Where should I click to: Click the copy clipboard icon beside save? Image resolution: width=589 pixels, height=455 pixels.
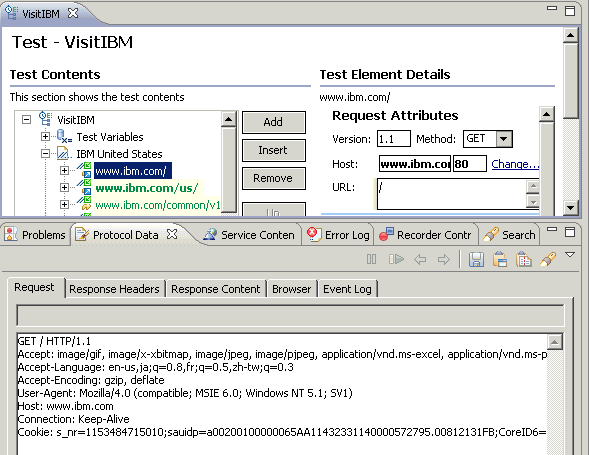click(500, 259)
